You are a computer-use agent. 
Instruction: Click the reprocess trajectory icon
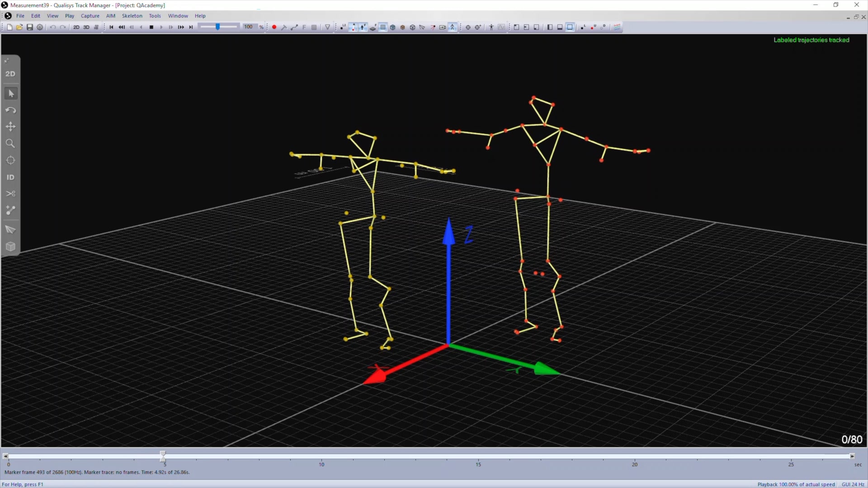pos(294,27)
